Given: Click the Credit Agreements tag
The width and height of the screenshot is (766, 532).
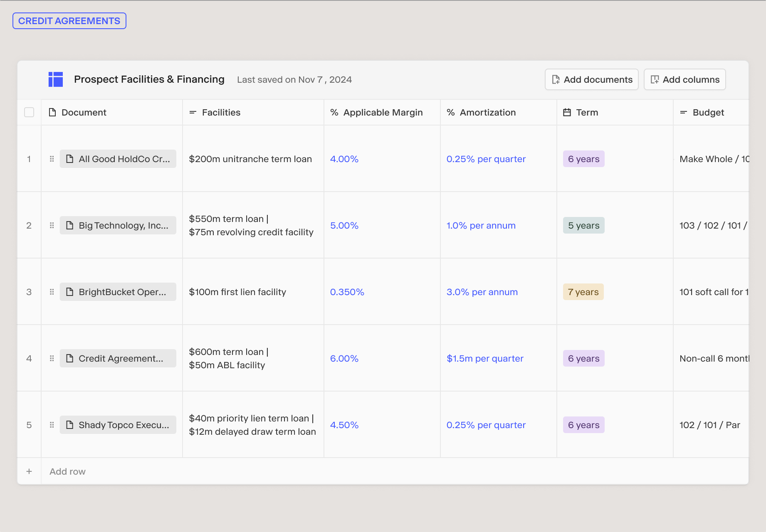Looking at the screenshot, I should 69,21.
